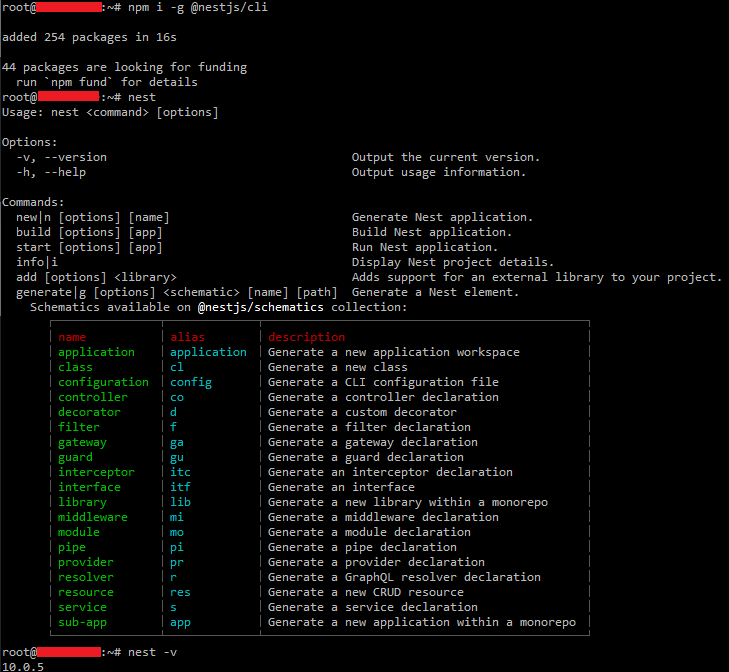Click the 'Usage: nest <command> [options]' line
This screenshot has width=729, height=672.
(110, 113)
